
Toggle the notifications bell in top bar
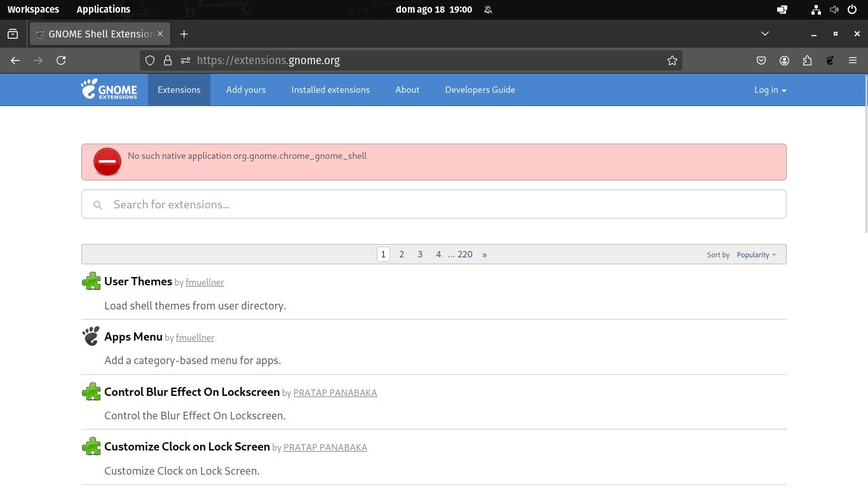(488, 10)
